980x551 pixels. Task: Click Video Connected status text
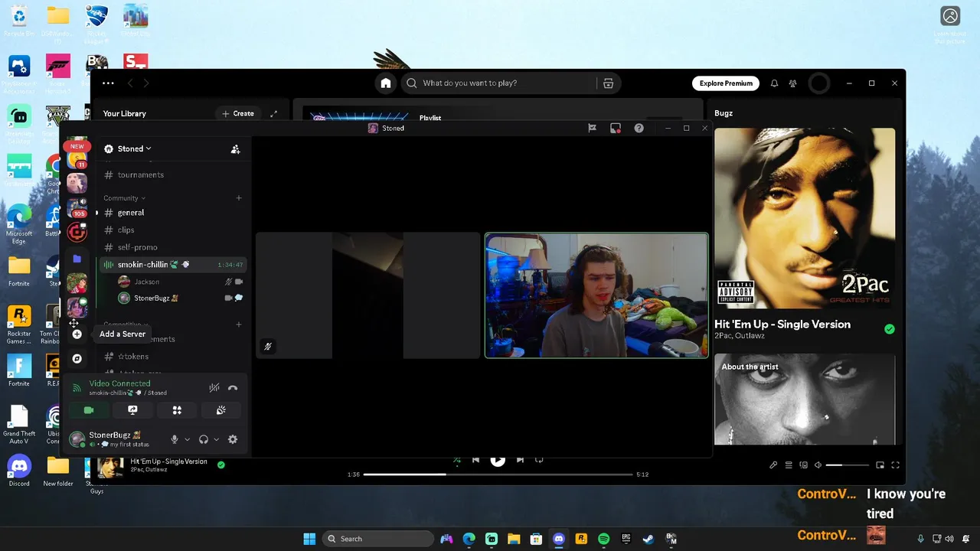pyautogui.click(x=119, y=383)
